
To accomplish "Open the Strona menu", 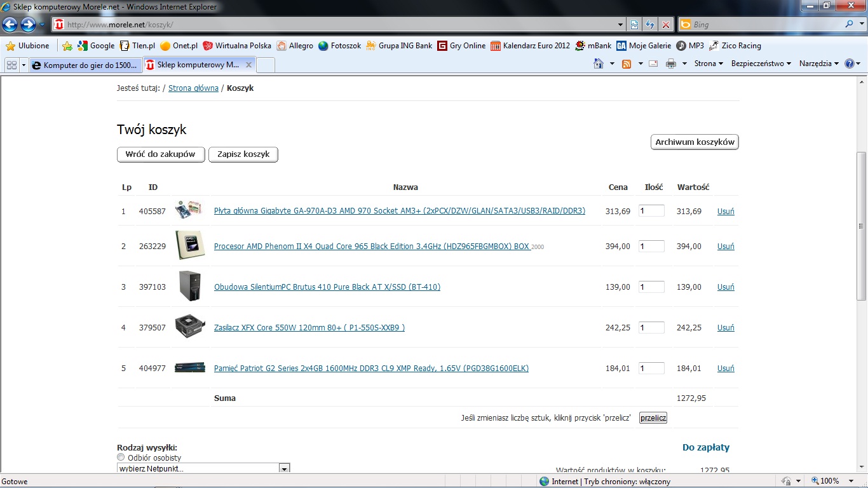I will 709,64.
